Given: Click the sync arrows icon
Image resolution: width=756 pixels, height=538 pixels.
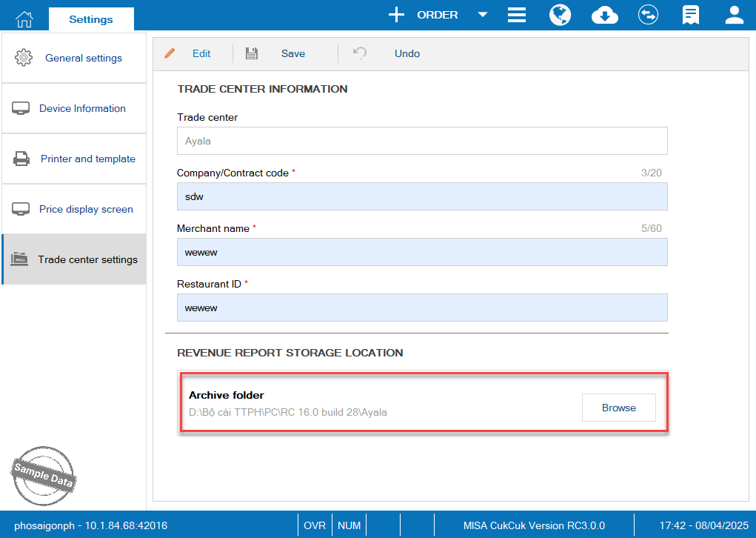Looking at the screenshot, I should [648, 15].
